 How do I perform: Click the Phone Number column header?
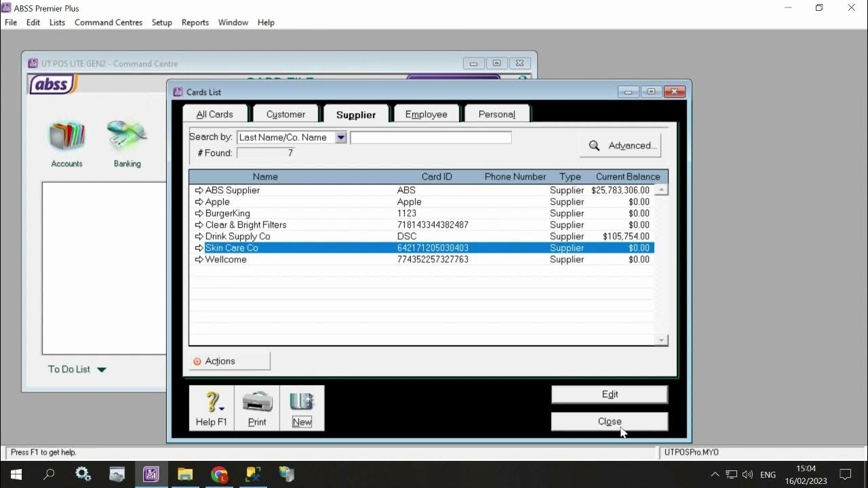[515, 177]
